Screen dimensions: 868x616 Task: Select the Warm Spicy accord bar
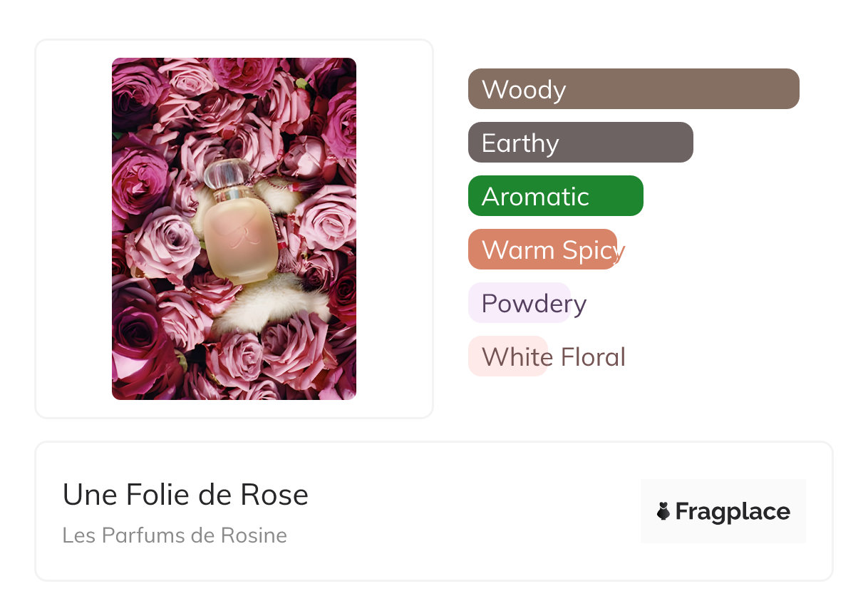pyautogui.click(x=543, y=250)
